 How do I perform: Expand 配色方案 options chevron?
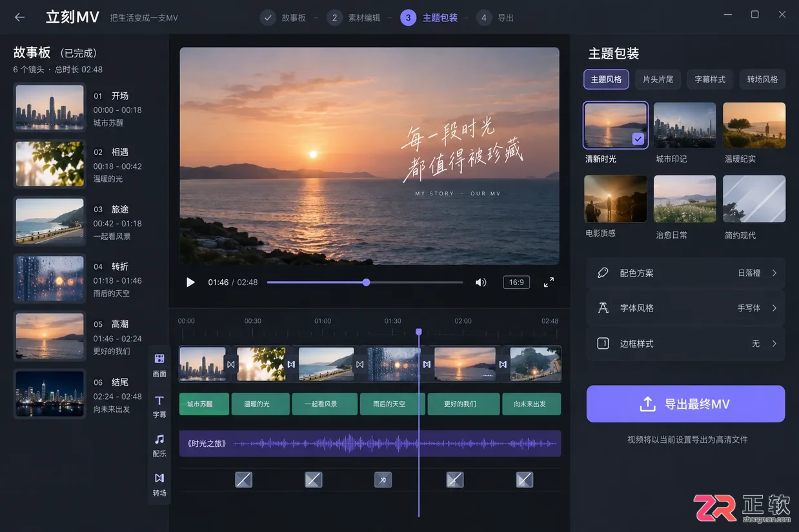[x=774, y=273]
